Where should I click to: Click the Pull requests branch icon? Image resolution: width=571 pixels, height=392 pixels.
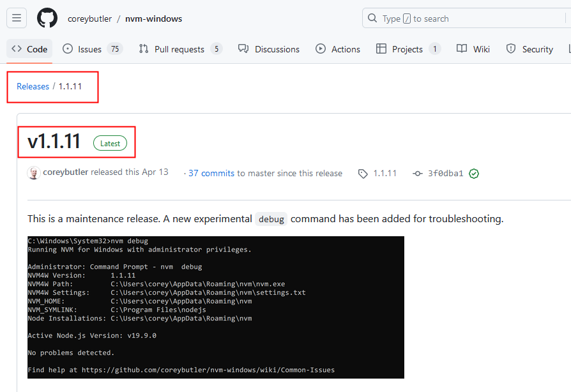[x=144, y=49]
